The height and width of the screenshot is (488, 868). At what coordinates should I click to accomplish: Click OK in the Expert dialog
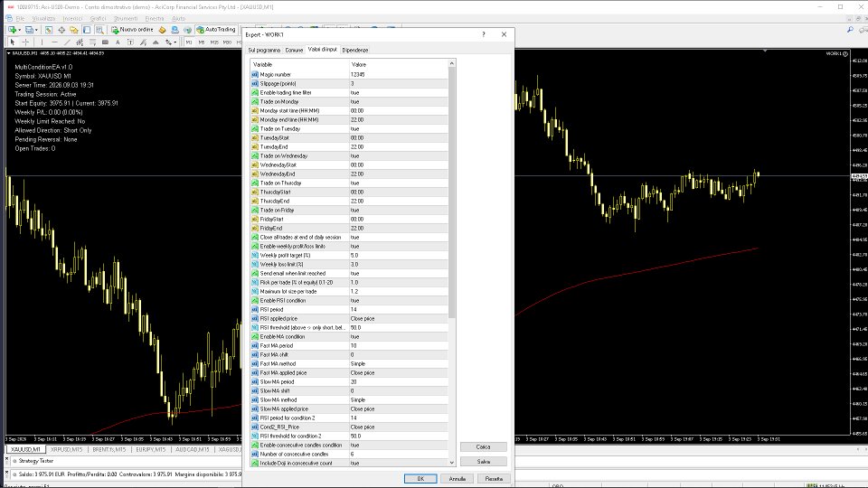pyautogui.click(x=420, y=479)
